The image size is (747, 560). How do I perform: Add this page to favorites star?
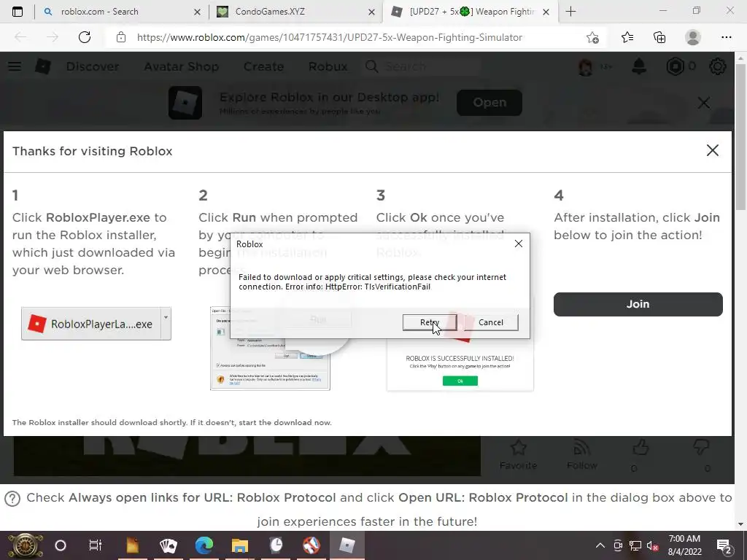[592, 37]
